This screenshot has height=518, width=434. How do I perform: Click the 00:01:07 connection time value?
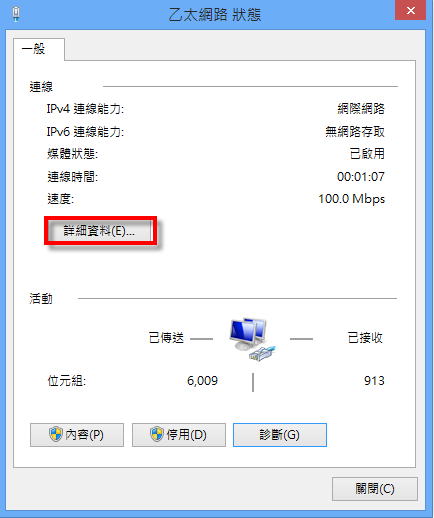click(361, 176)
